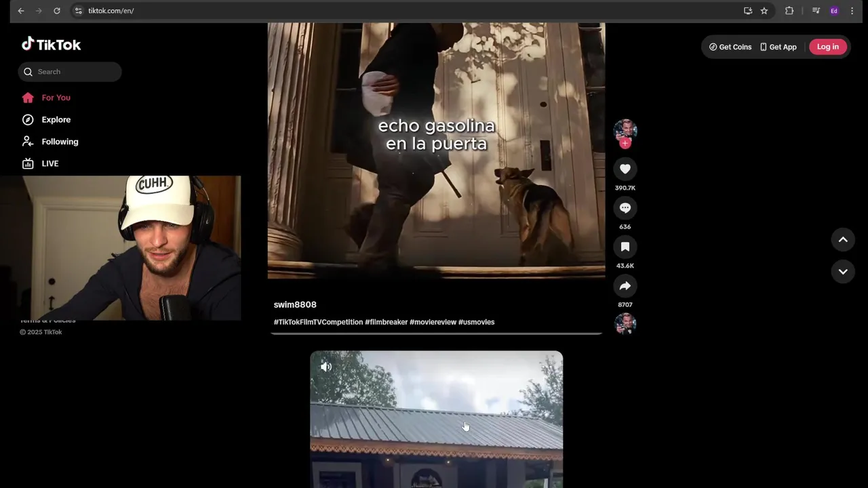Open the Ed browser profile avatar

834,11
